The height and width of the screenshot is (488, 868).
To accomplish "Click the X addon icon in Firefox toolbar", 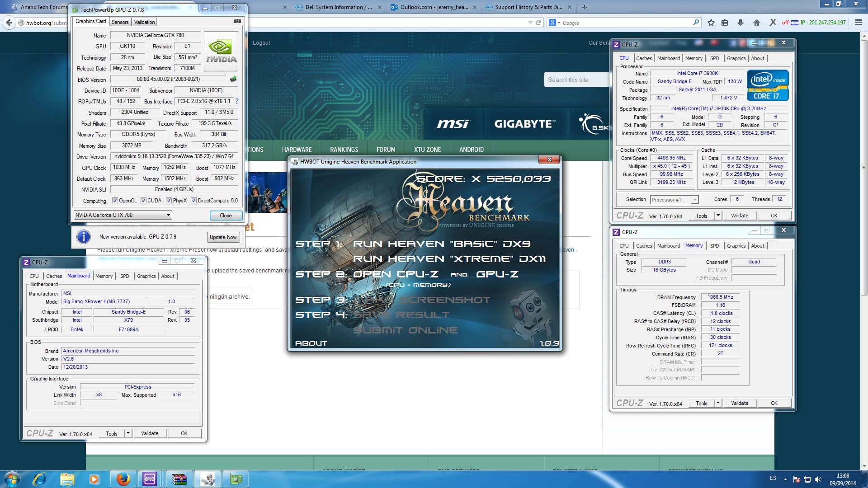I will pyautogui.click(x=773, y=23).
